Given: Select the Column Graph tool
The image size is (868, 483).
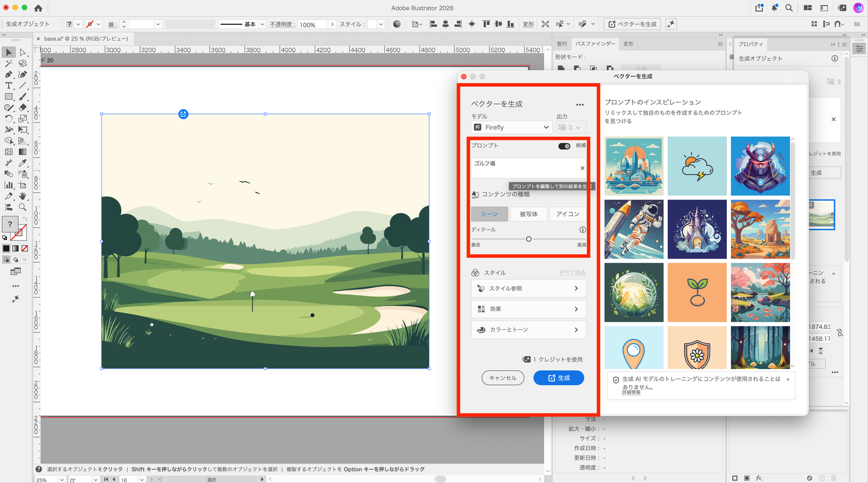Looking at the screenshot, I should point(9,185).
